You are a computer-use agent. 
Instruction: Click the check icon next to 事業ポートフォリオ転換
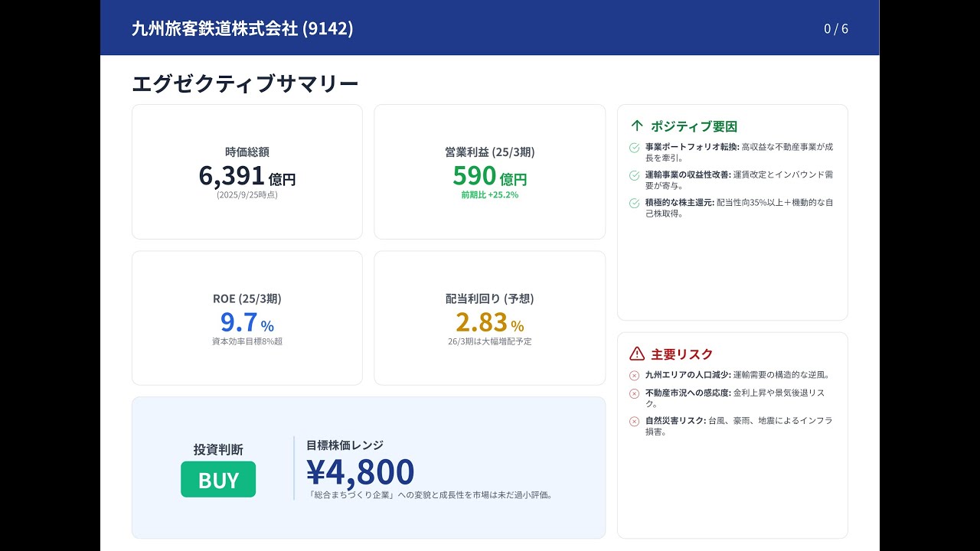point(634,148)
